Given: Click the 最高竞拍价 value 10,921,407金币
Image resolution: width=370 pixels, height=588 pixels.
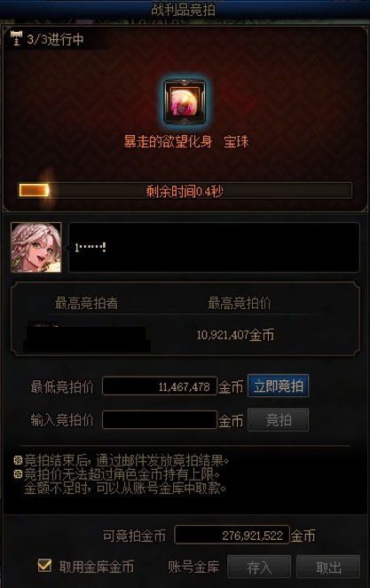Looking at the screenshot, I should pyautogui.click(x=235, y=335).
